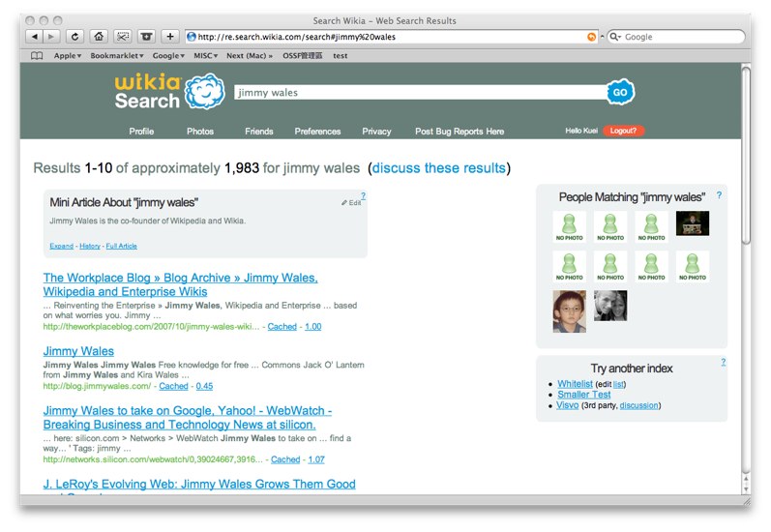Open help question mark for People Matching
Viewport: 771px width, 532px height.
719,195
